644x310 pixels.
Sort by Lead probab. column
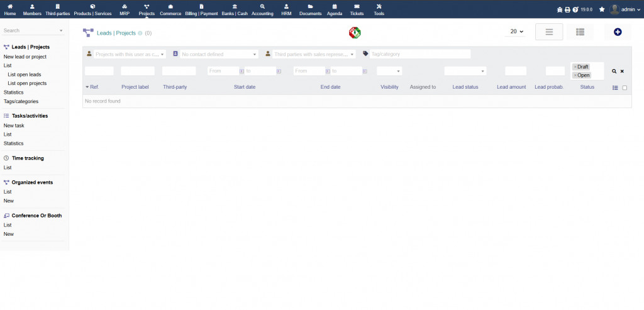click(549, 87)
